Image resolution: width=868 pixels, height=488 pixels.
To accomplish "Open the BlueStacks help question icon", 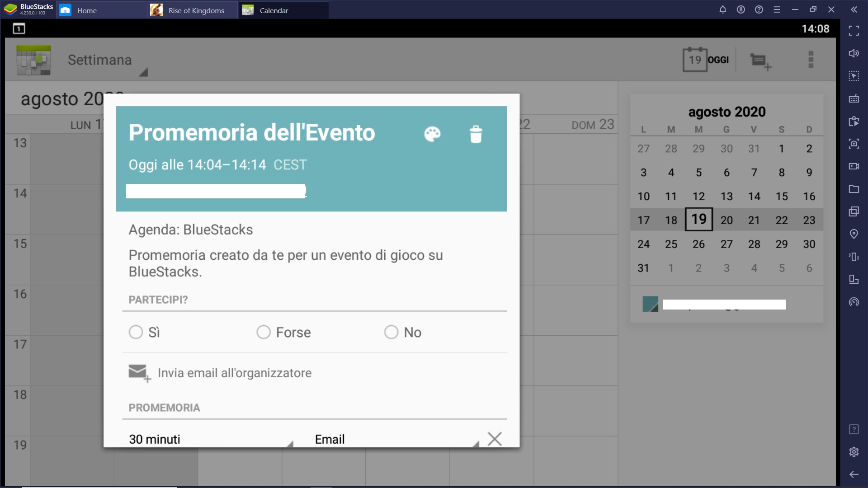I will point(759,9).
